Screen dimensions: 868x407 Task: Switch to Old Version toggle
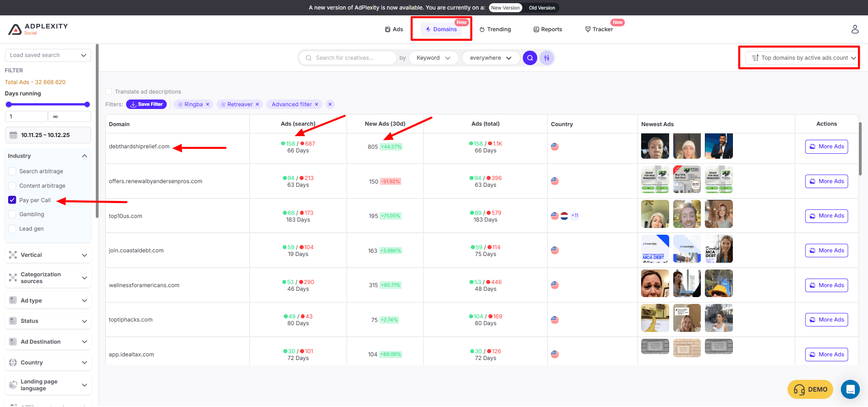[x=542, y=8]
